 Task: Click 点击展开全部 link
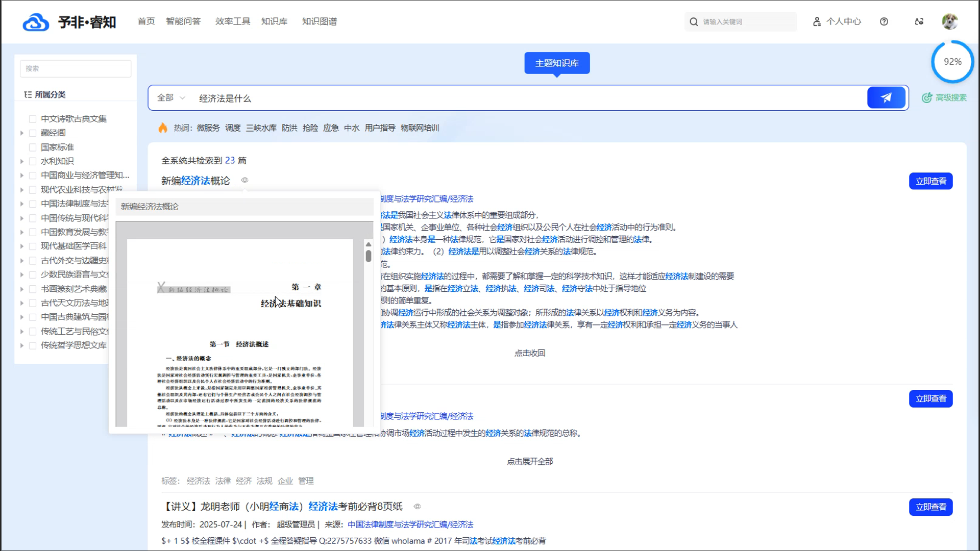pos(529,461)
